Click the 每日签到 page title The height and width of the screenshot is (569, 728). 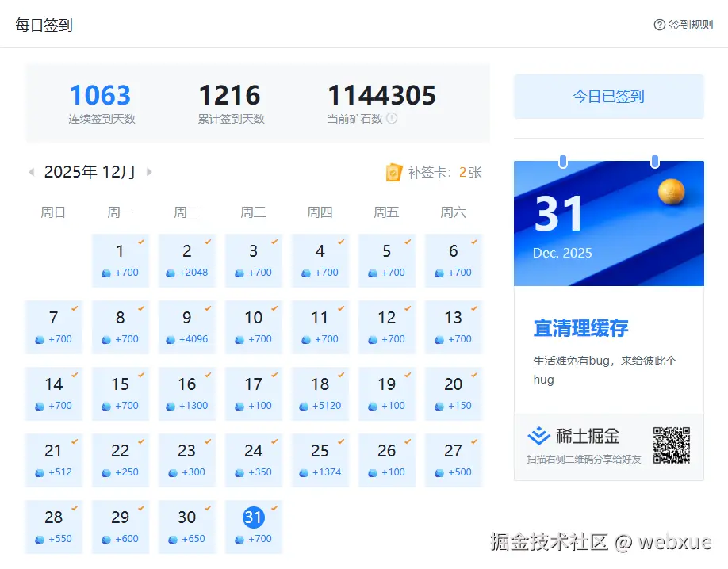click(43, 25)
